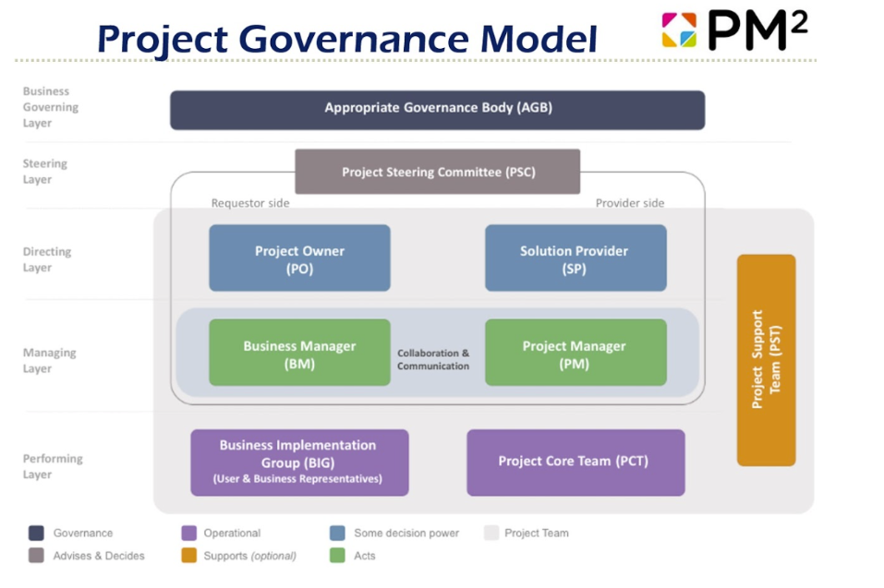Select the Solution Provider (SP) box

[575, 258]
